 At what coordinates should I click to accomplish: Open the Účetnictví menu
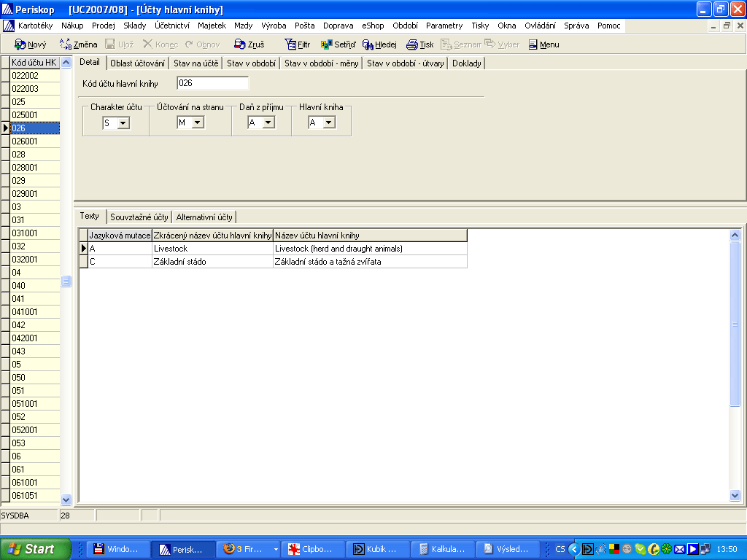(171, 26)
